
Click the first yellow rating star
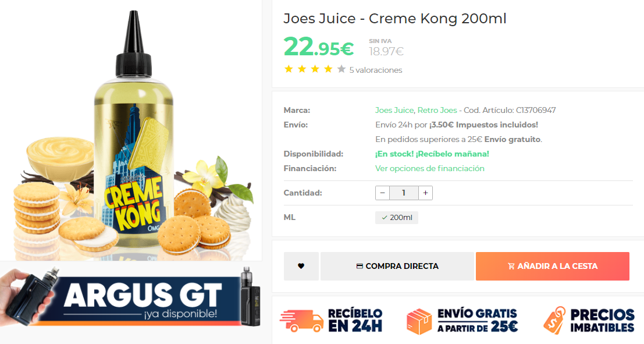point(289,69)
